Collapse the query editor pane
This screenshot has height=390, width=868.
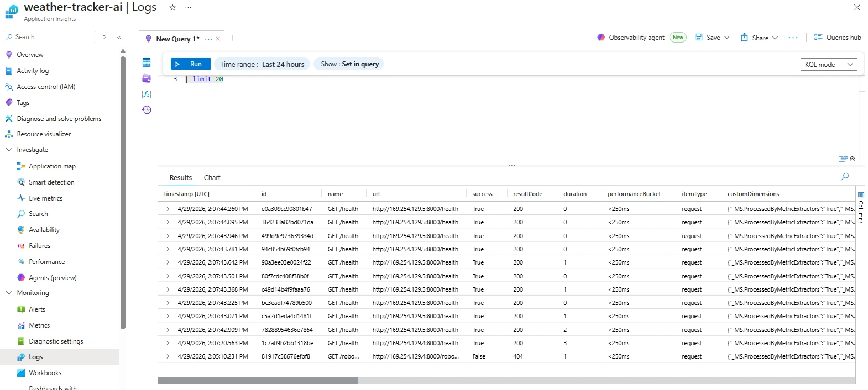coord(853,159)
